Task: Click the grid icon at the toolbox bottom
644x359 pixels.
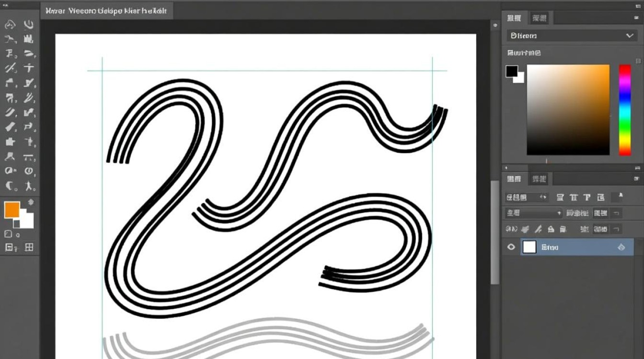Action: point(29,247)
